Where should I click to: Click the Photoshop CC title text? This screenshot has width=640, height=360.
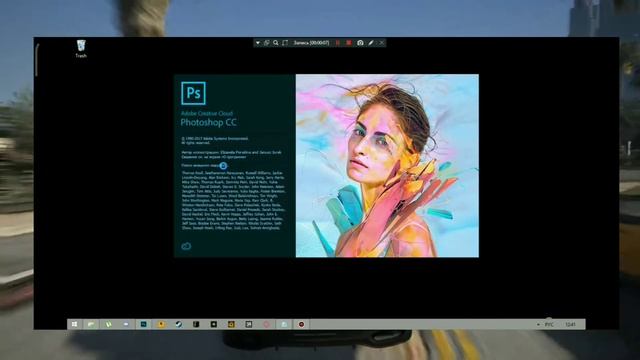(209, 122)
